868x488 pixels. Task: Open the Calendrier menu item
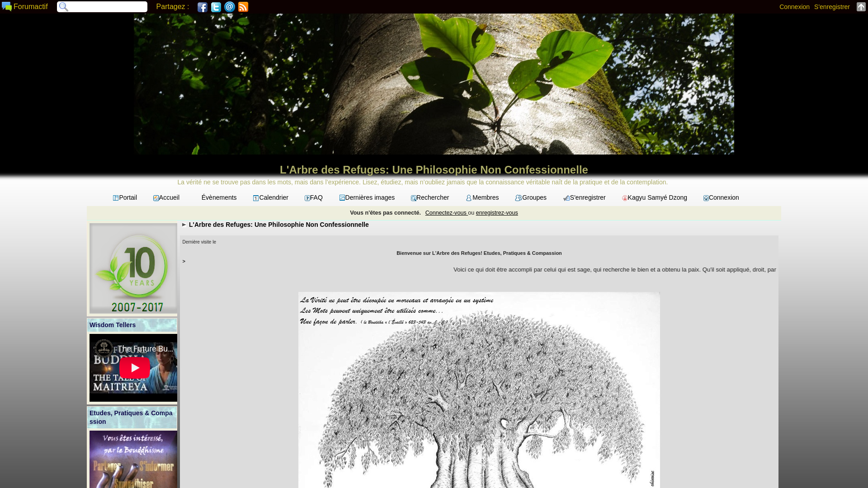point(271,197)
